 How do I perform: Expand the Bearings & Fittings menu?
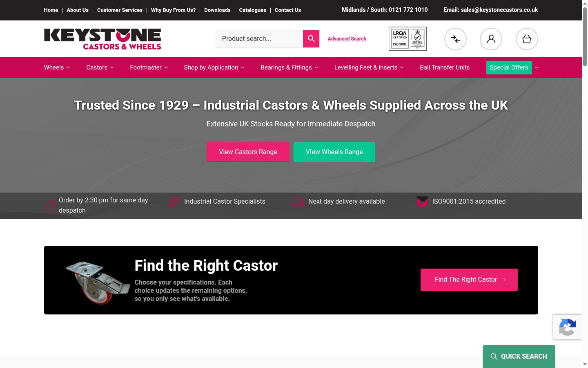tap(289, 67)
